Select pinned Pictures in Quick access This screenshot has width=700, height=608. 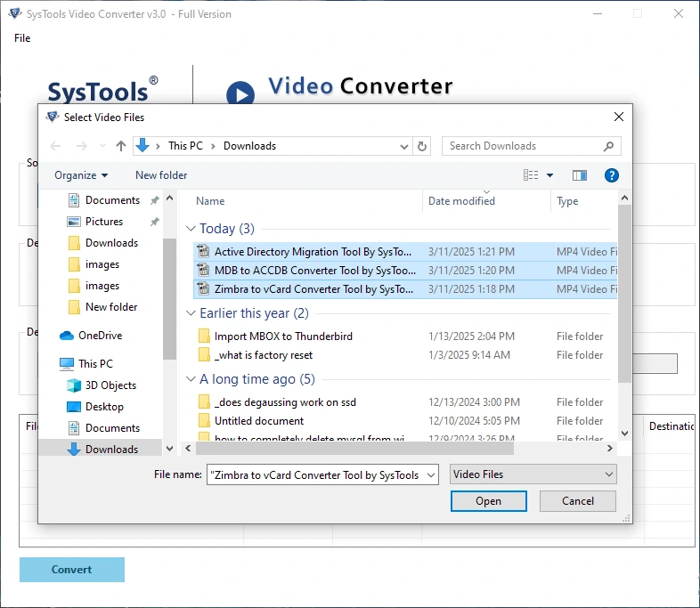click(x=103, y=222)
